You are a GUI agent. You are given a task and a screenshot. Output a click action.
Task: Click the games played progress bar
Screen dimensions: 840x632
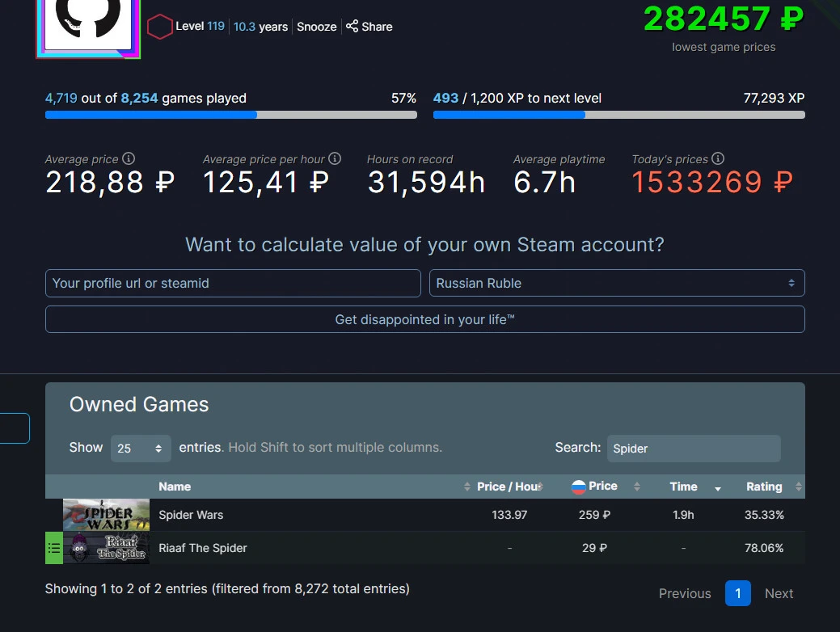pos(231,115)
